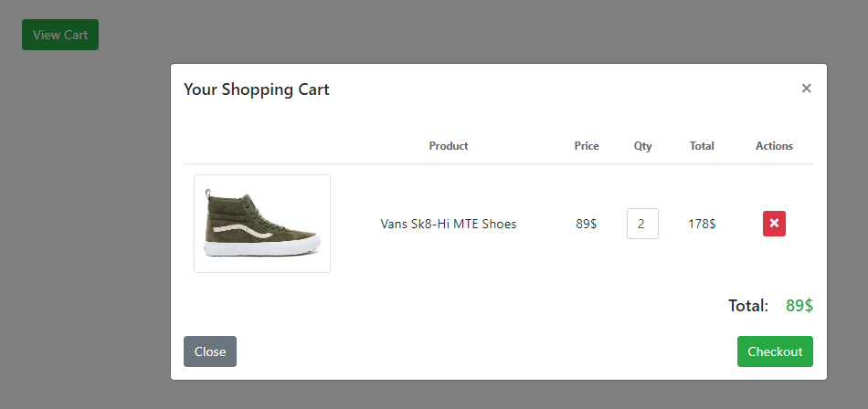Viewport: 868px width, 409px height.
Task: Click the Actions column header
Action: 774,146
